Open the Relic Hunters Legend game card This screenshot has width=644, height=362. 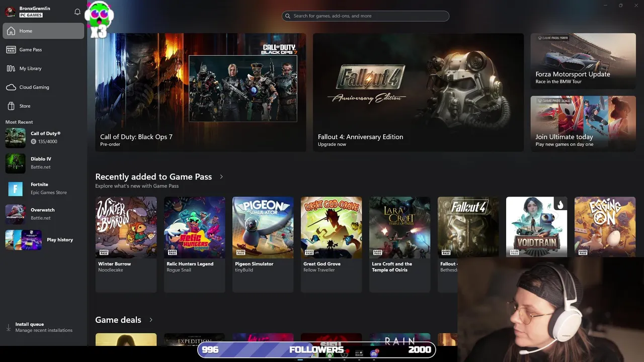[195, 244]
